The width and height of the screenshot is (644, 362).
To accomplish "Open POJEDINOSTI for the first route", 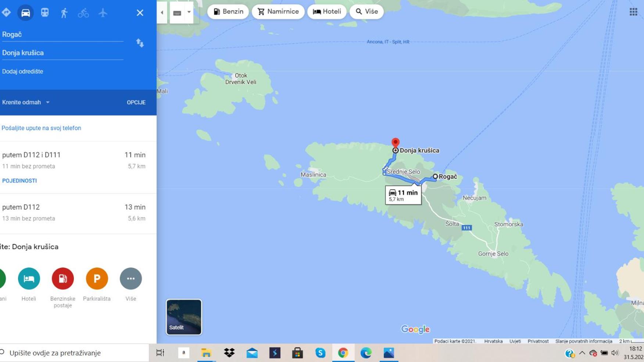I will tap(19, 181).
